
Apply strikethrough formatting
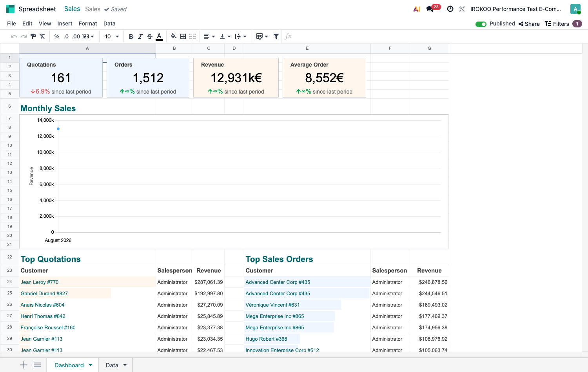click(149, 36)
